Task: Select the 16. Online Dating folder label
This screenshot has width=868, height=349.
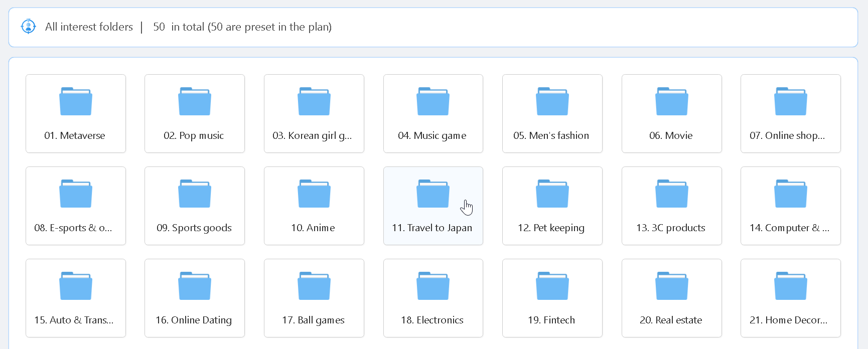Action: 194,320
